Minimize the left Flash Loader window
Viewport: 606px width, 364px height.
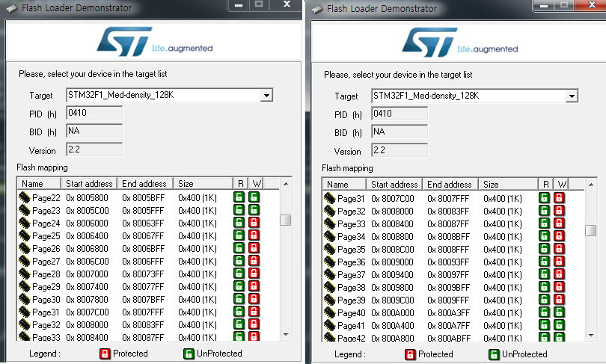pyautogui.click(x=239, y=5)
